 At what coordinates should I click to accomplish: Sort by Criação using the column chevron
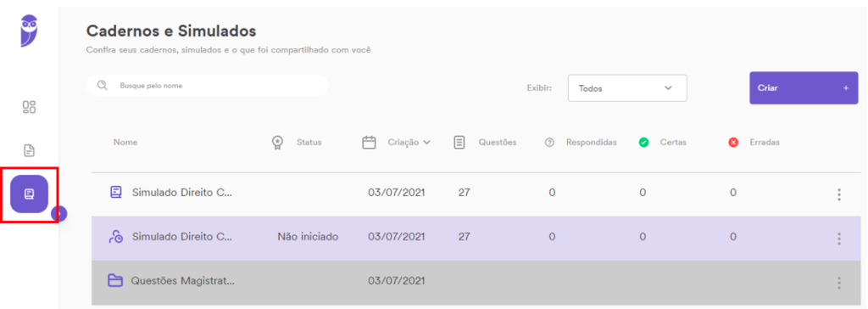click(426, 143)
